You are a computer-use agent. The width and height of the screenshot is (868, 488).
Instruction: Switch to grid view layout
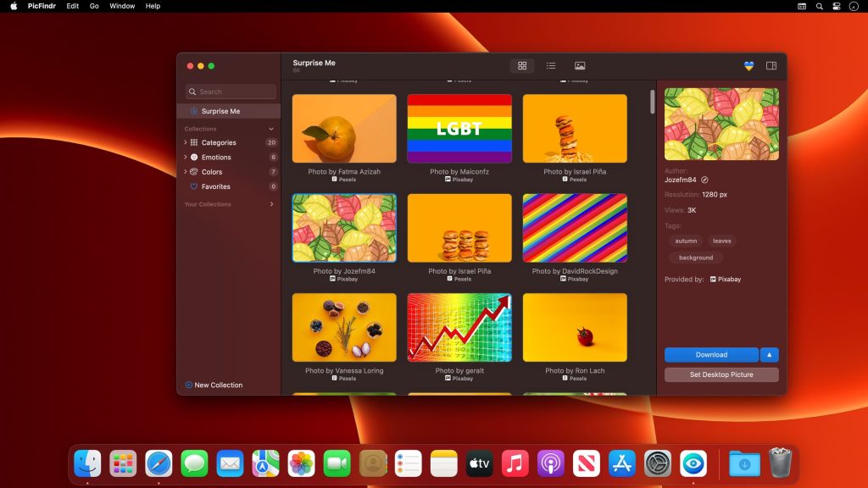pyautogui.click(x=522, y=65)
